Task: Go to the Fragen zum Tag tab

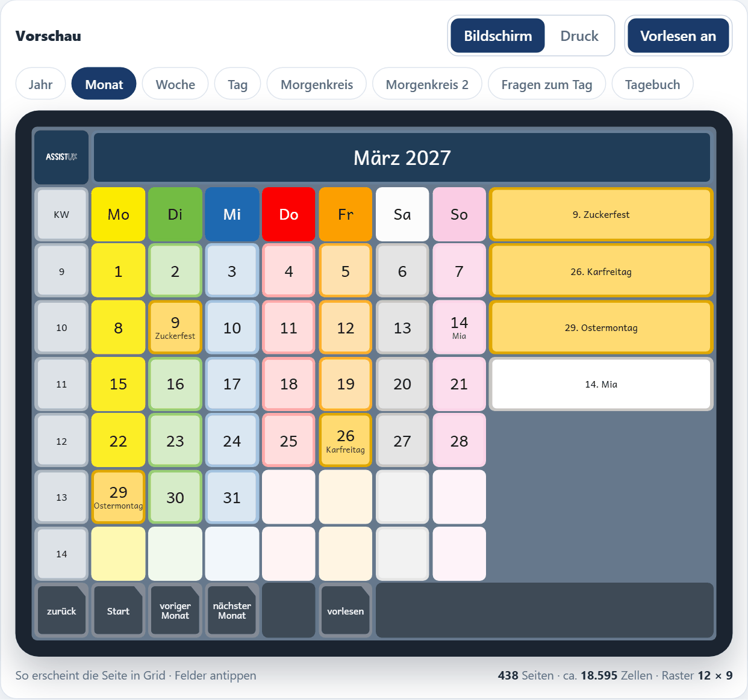Action: tap(547, 84)
